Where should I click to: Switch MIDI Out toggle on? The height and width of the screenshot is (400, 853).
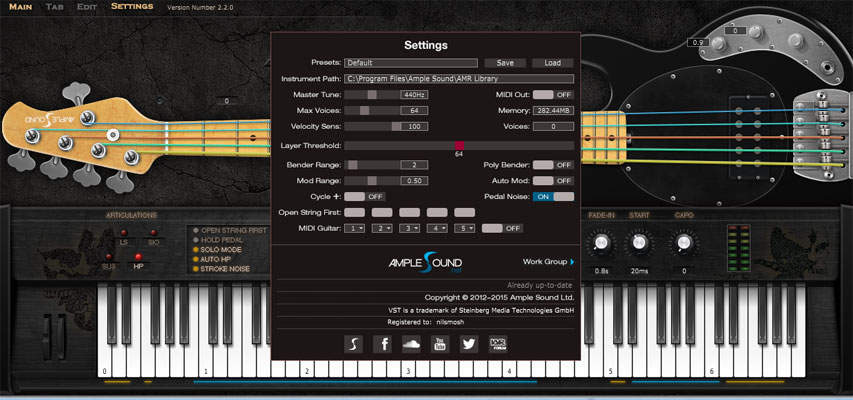tap(553, 95)
